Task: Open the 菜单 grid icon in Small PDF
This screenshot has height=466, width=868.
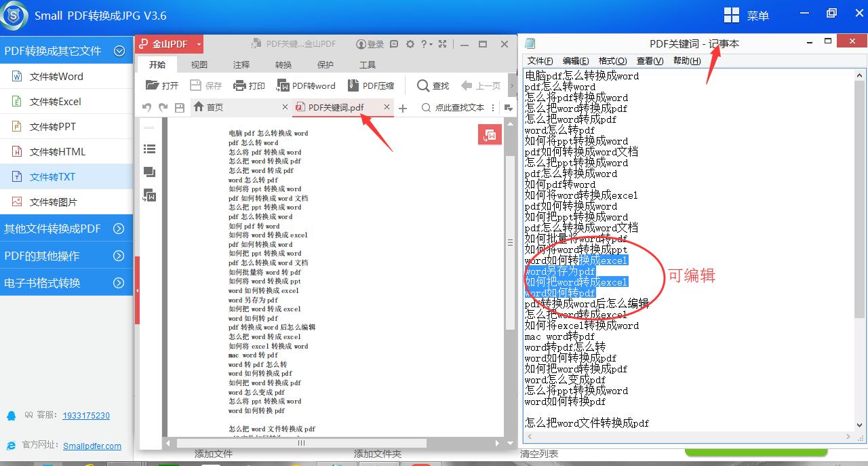Action: (732, 15)
